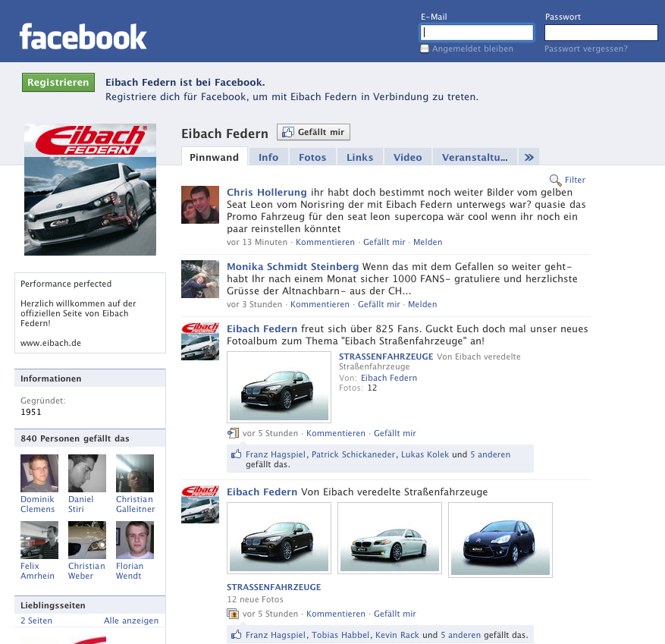Open Patrick Schickaneder's profile link
Image resolution: width=665 pixels, height=644 pixels.
coord(353,454)
